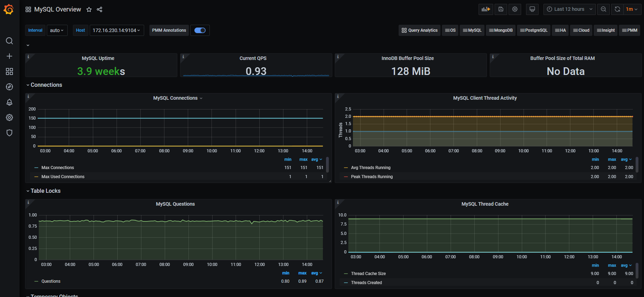Open the PostgreSQL dashboards menu
644x297 pixels.
534,30
